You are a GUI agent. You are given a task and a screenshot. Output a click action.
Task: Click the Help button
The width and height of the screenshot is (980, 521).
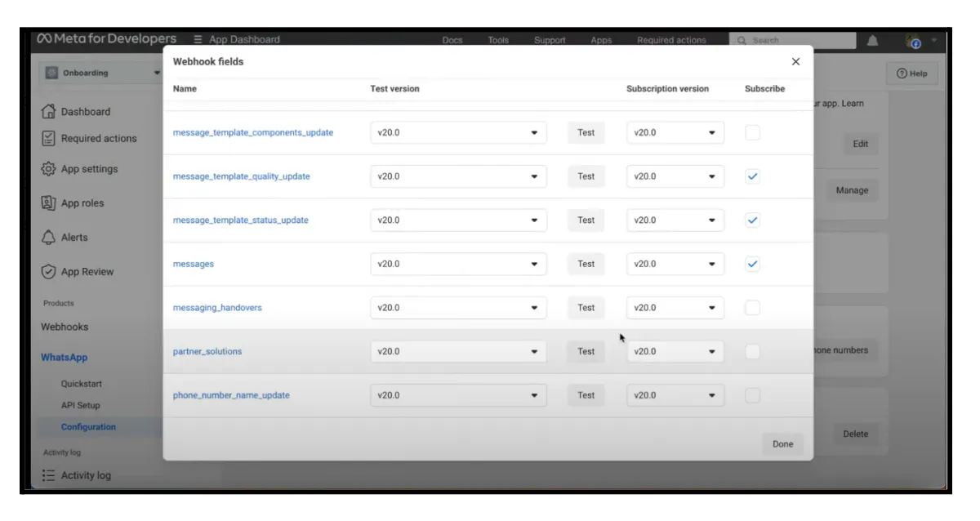point(911,73)
